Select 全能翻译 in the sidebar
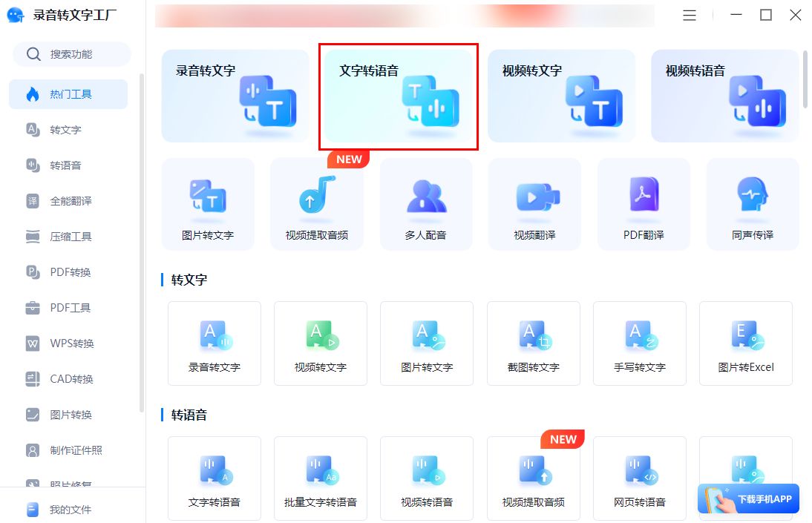The image size is (812, 523). tap(68, 201)
